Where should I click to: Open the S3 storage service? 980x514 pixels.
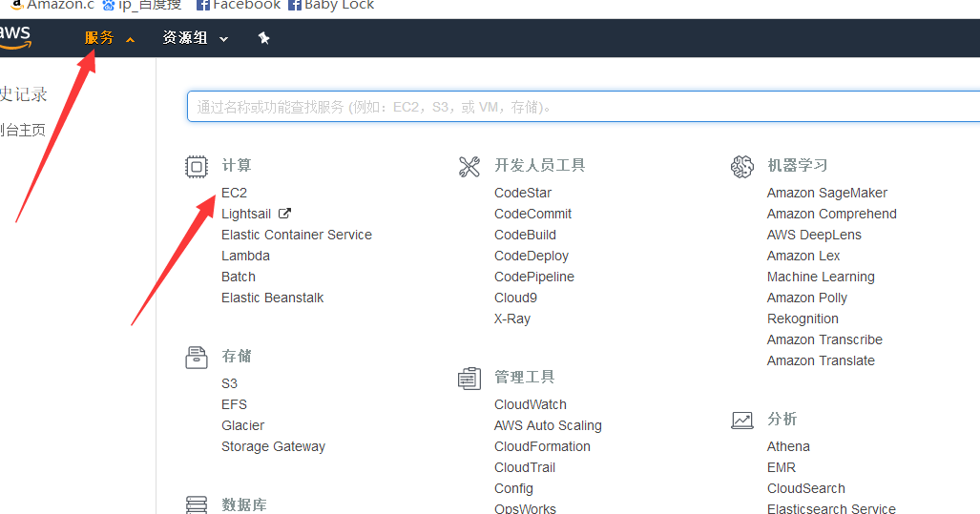pos(229,383)
